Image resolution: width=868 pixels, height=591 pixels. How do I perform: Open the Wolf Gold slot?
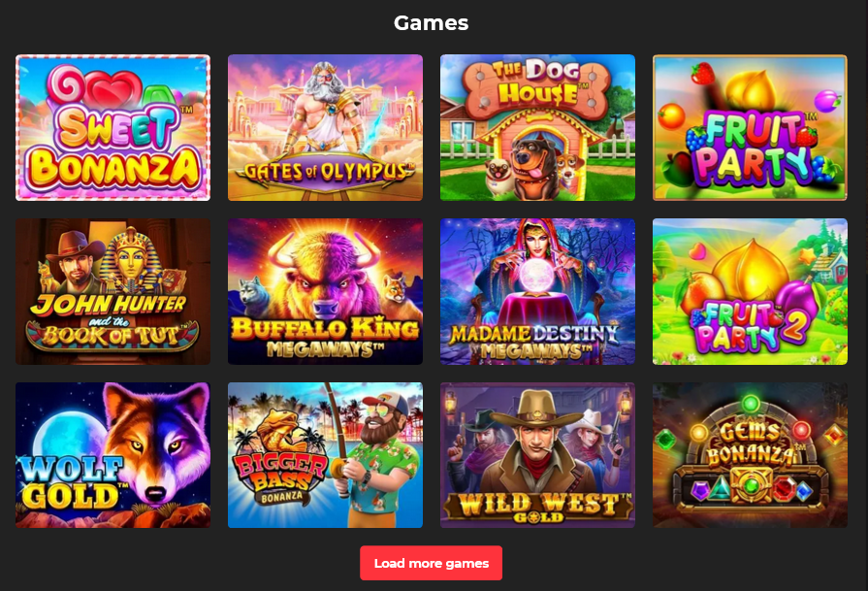pyautogui.click(x=113, y=455)
